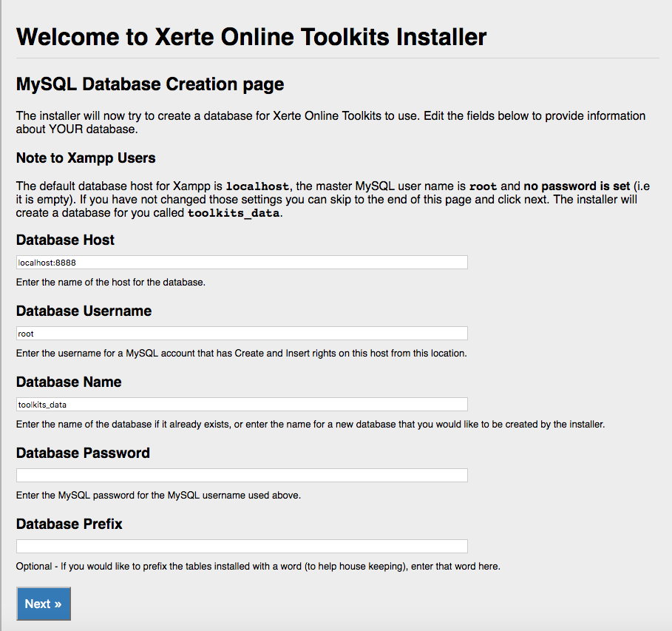The height and width of the screenshot is (631, 672).
Task: Click the Next » button
Action: pos(44,604)
